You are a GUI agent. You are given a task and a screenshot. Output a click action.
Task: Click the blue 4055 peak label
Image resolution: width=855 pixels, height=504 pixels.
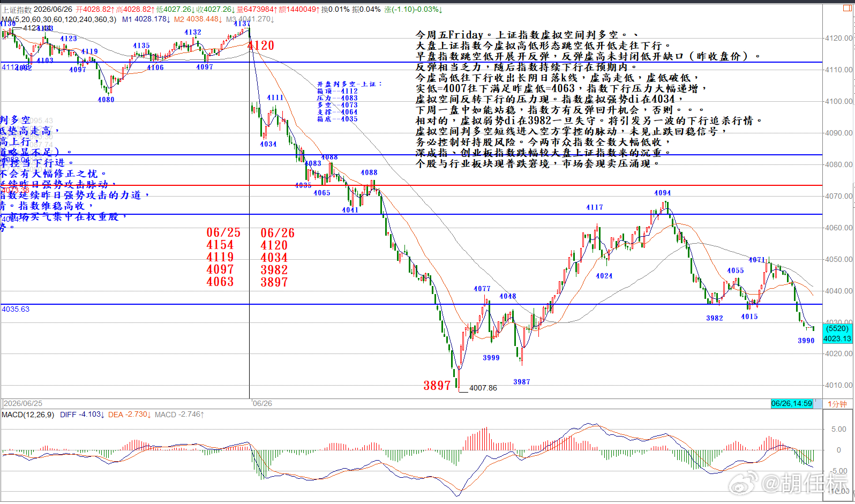tap(736, 270)
